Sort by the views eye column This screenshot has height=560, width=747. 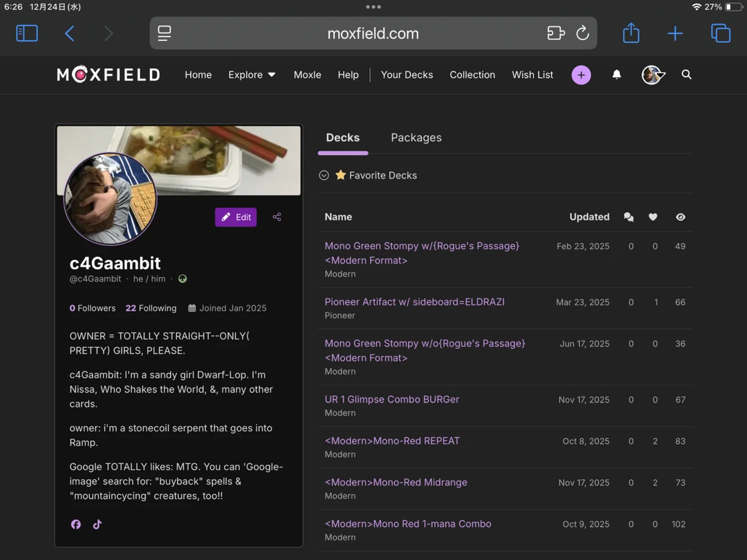tap(680, 217)
